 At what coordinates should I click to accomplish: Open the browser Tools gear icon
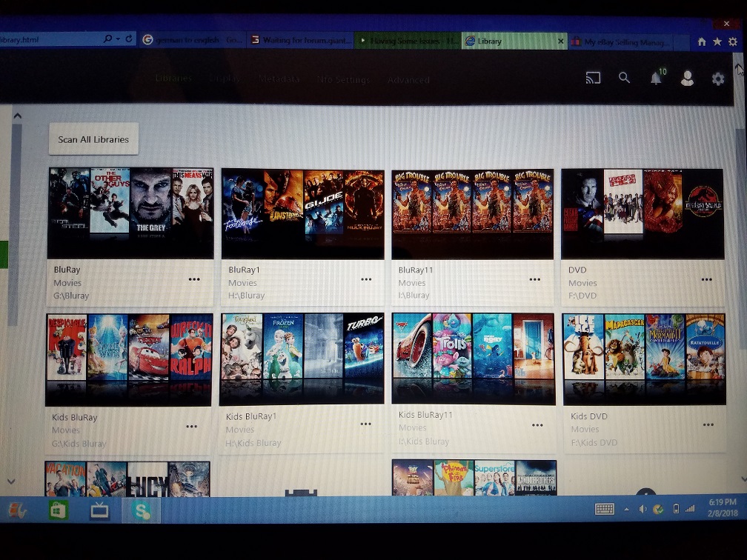click(x=733, y=42)
